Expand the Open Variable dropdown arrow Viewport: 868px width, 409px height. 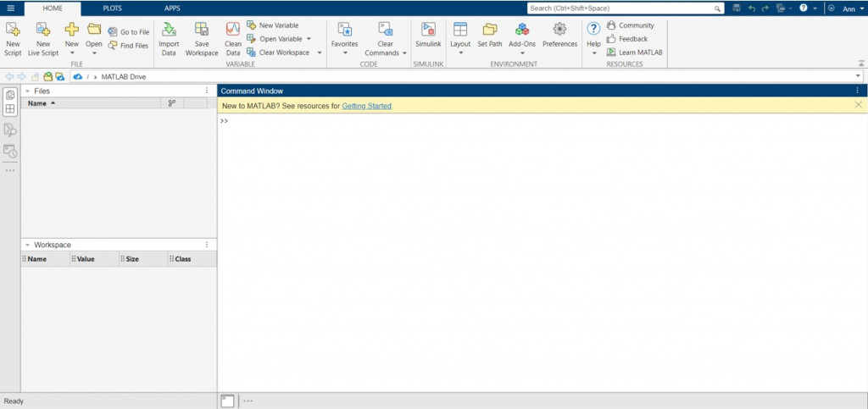click(x=309, y=39)
